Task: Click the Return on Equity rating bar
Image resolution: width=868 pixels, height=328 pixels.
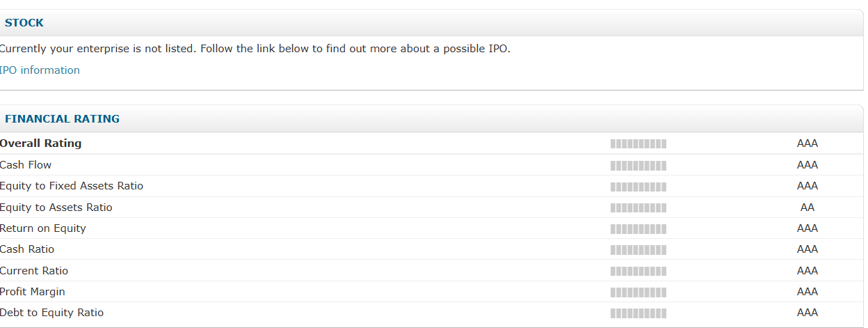Action: (x=638, y=229)
